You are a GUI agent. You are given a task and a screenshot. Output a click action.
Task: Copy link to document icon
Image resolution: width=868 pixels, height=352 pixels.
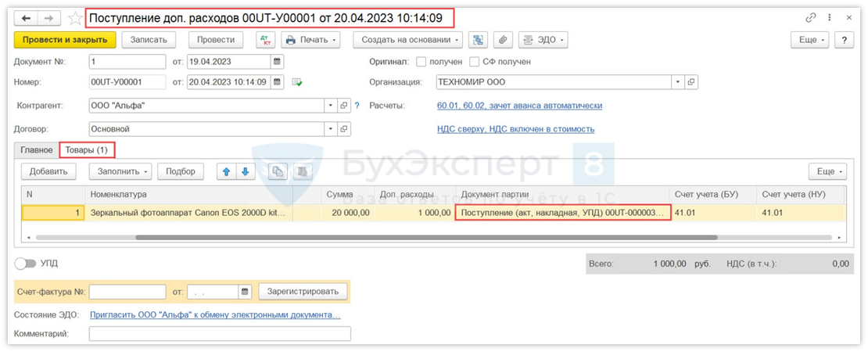(x=811, y=18)
